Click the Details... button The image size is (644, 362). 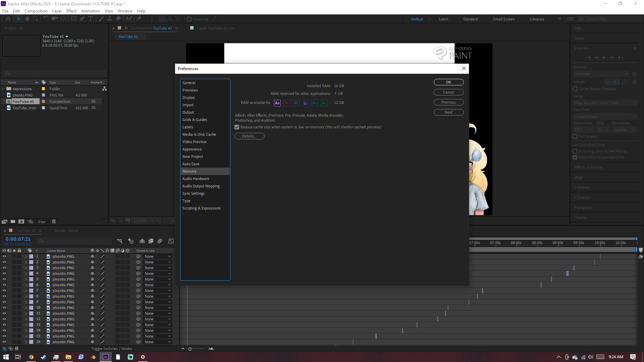(x=249, y=136)
